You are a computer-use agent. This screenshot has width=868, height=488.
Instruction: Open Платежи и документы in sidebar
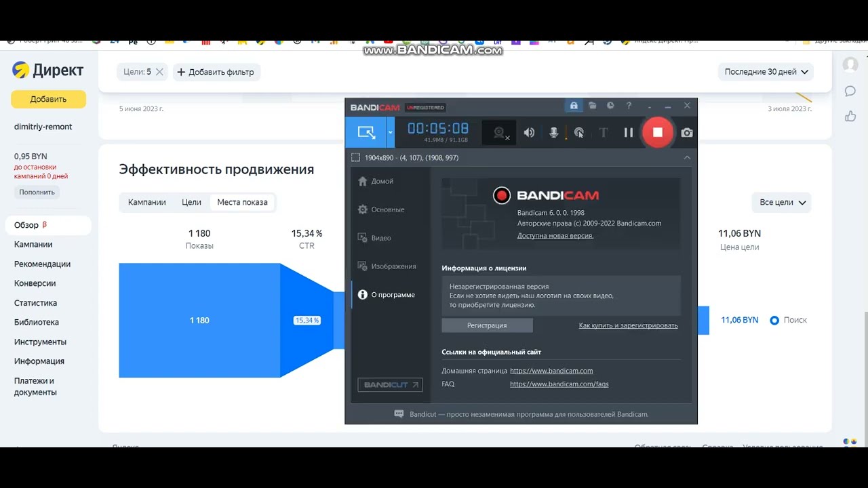(35, 386)
